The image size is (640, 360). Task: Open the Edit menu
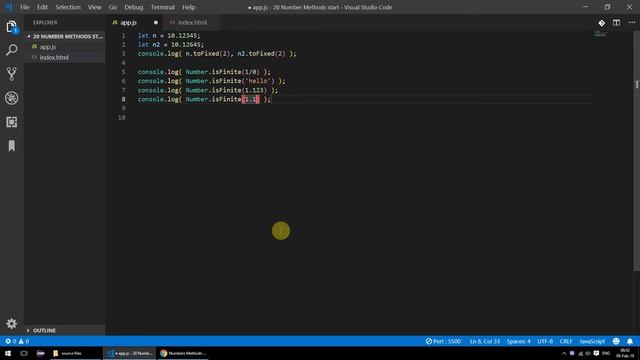coord(42,7)
